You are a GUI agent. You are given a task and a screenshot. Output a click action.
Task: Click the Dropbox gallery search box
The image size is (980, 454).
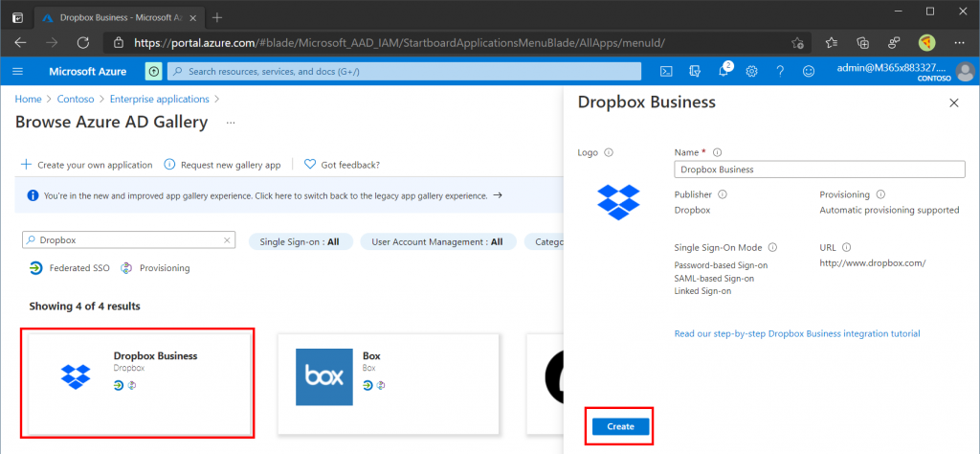point(129,240)
